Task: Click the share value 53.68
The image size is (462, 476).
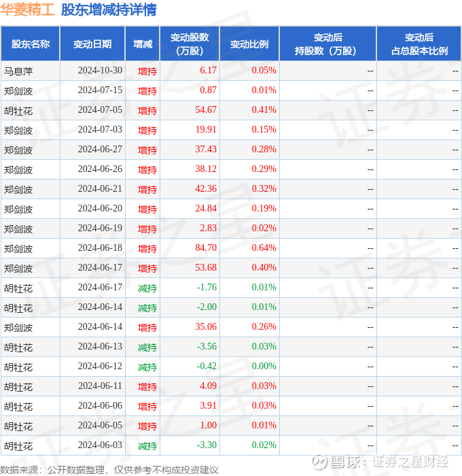Action: click(206, 268)
